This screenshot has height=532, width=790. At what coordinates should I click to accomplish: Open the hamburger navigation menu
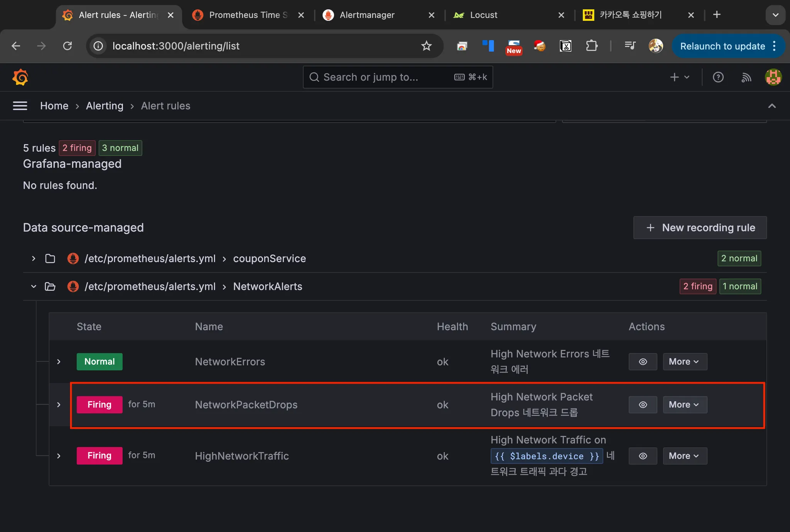click(x=20, y=106)
